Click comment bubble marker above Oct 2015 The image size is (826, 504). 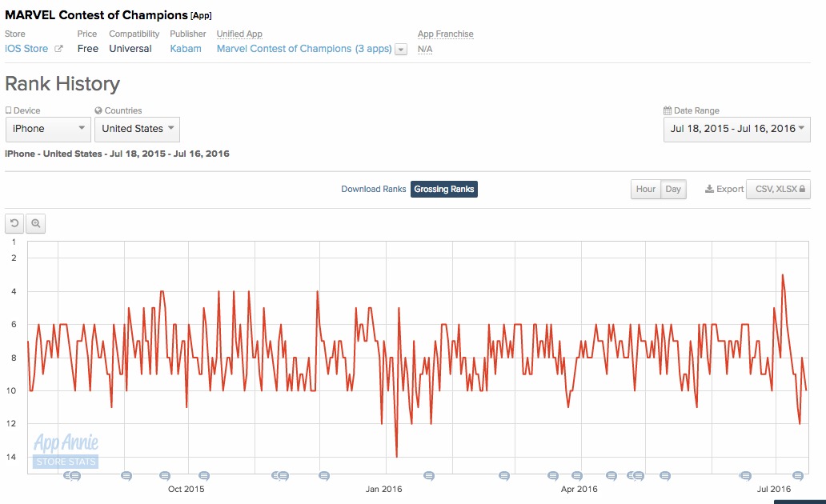[204, 475]
